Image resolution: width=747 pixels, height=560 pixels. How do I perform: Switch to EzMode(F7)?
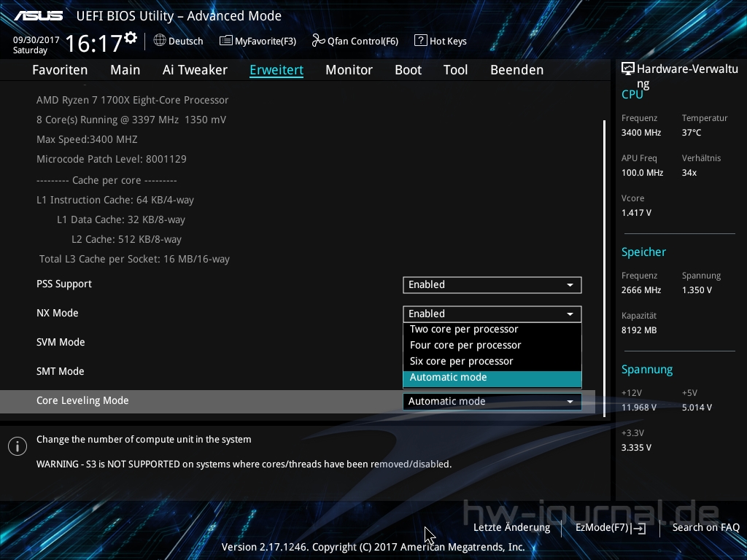click(611, 528)
